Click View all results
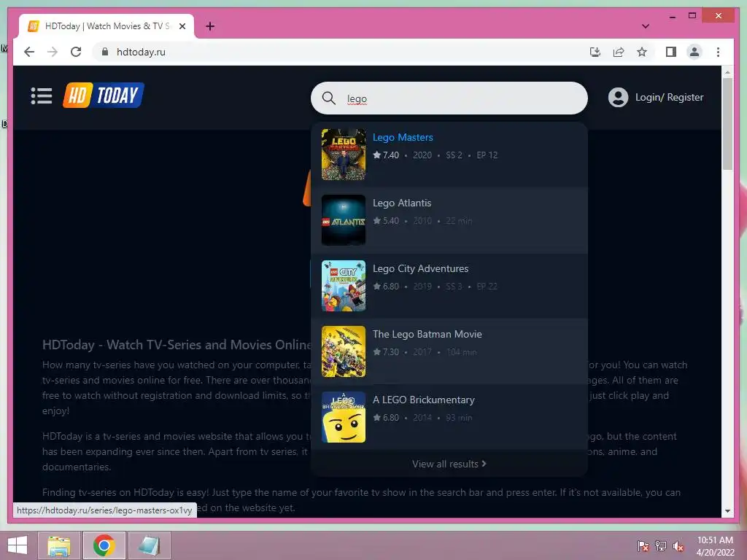Image resolution: width=747 pixels, height=560 pixels. click(449, 464)
